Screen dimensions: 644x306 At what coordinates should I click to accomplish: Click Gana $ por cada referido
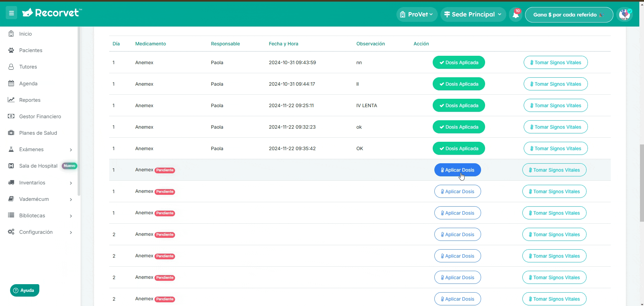click(569, 14)
